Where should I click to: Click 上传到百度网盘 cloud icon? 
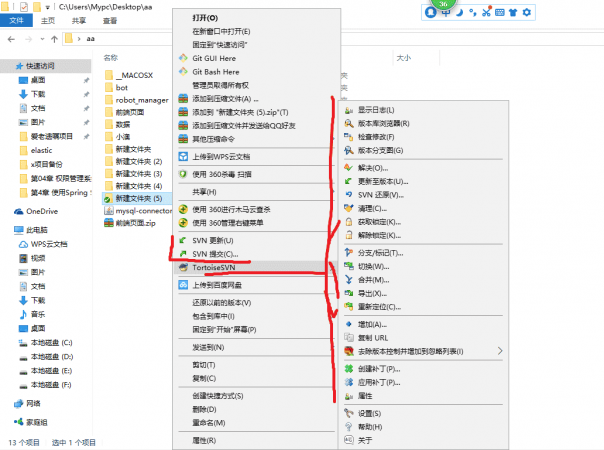pyautogui.click(x=182, y=285)
